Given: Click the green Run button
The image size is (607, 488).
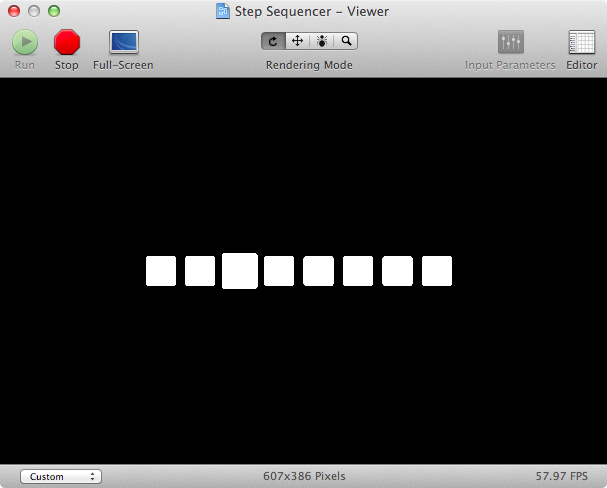Looking at the screenshot, I should [25, 42].
